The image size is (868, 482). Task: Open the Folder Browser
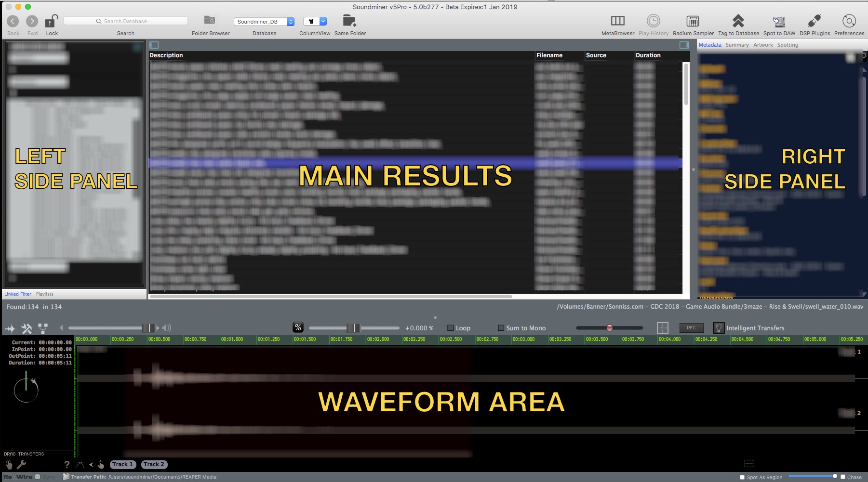(210, 20)
